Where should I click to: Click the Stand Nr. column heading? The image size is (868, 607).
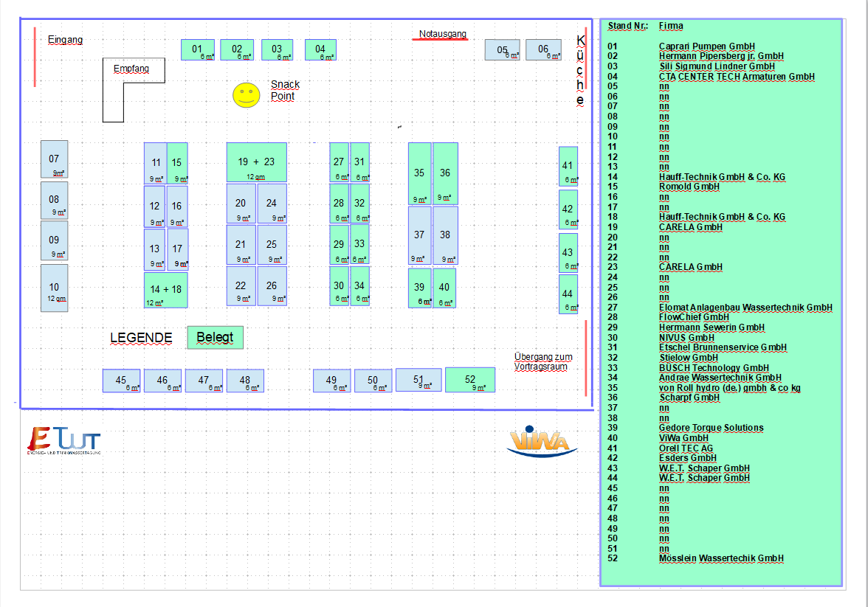[x=627, y=26]
